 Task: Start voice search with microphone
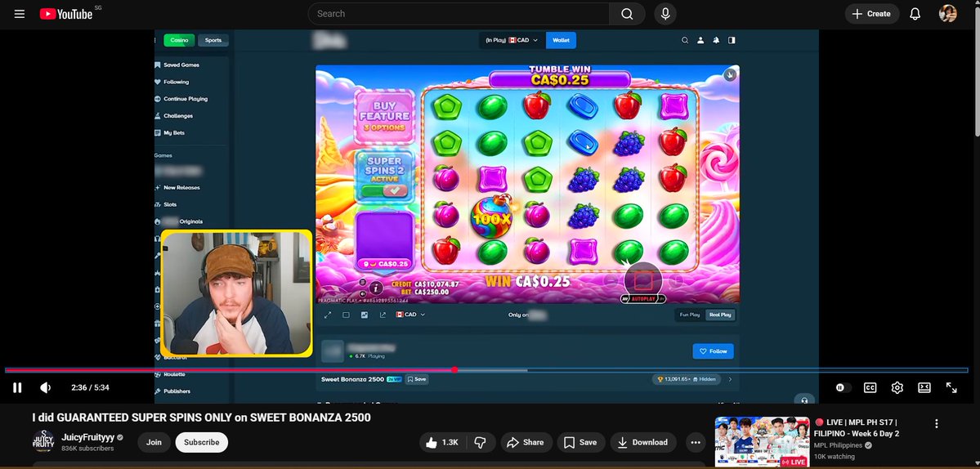[x=665, y=14]
